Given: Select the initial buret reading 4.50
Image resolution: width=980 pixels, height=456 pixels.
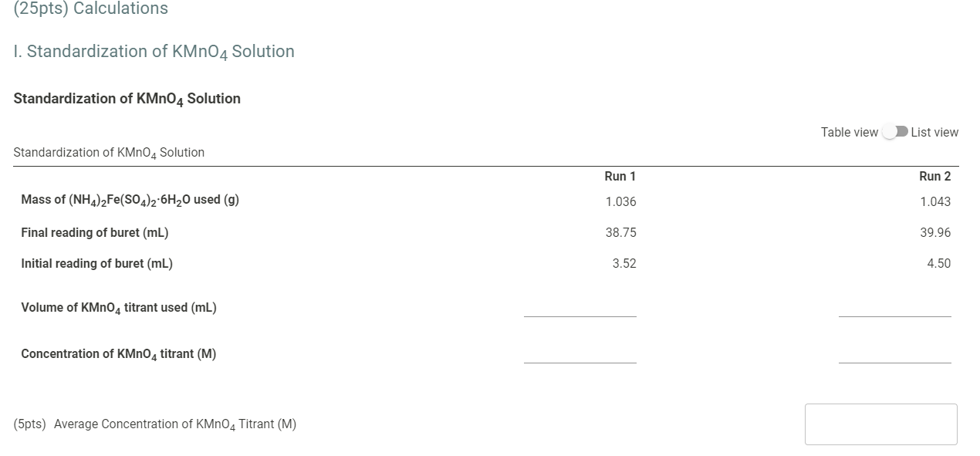Looking at the screenshot, I should pyautogui.click(x=940, y=263).
